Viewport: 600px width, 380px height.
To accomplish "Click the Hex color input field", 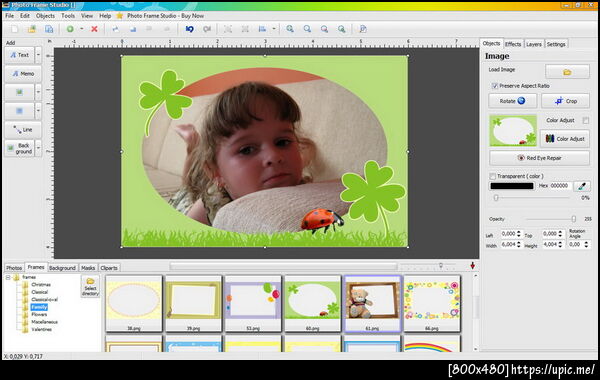I will [x=561, y=186].
